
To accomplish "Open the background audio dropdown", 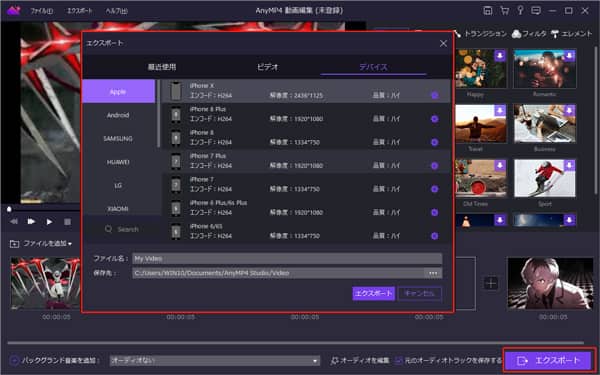I will tap(215, 360).
